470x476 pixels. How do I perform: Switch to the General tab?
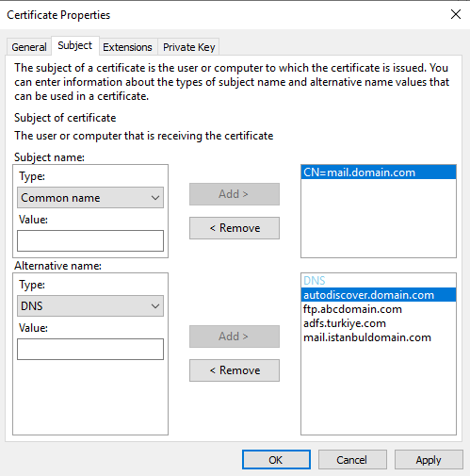pos(29,47)
